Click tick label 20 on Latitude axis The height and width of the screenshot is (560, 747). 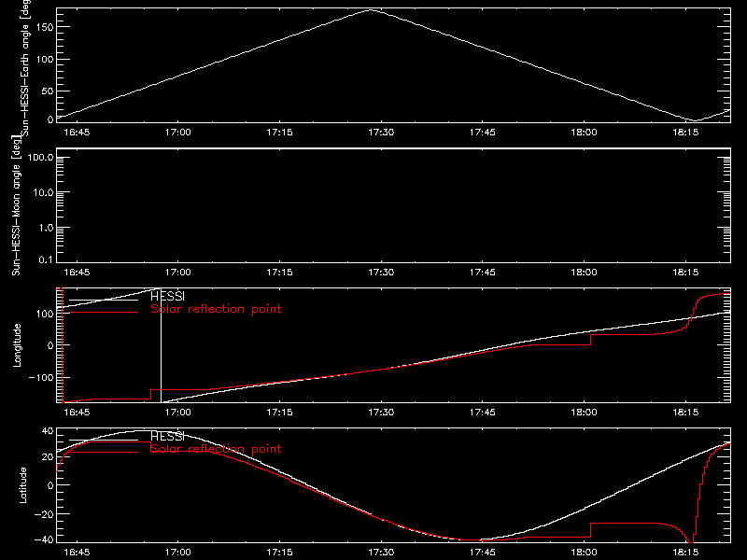(x=48, y=457)
